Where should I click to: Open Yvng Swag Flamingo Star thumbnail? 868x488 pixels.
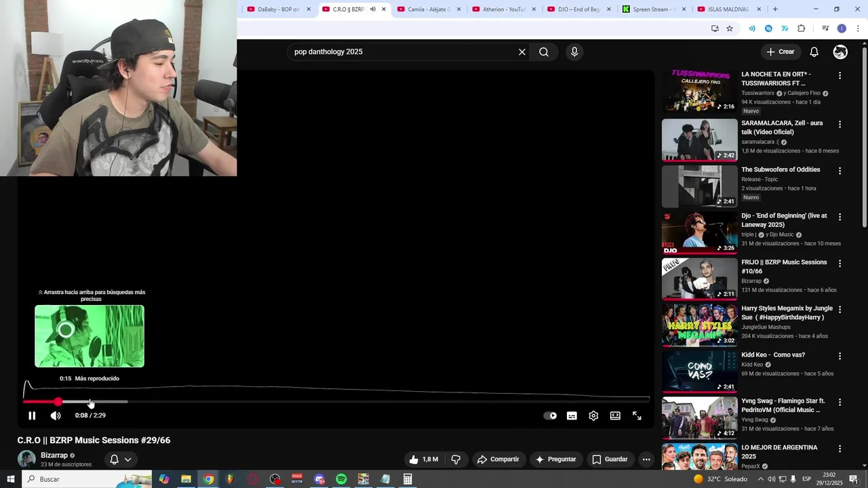point(699,418)
